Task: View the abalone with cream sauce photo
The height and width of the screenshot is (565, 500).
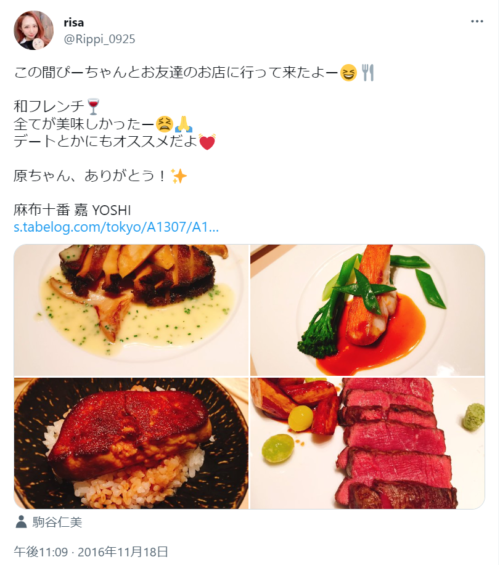Action: (x=131, y=310)
